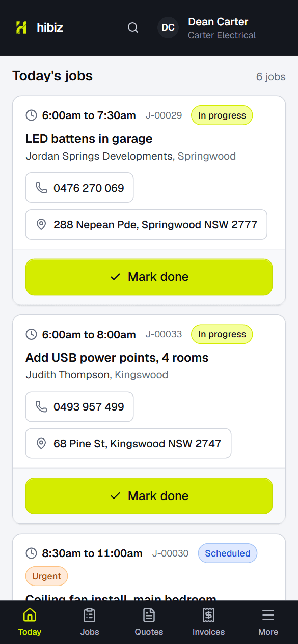This screenshot has width=298, height=644.
Task: Open map for 68 Pine St, Kingswood
Action: pos(128,443)
